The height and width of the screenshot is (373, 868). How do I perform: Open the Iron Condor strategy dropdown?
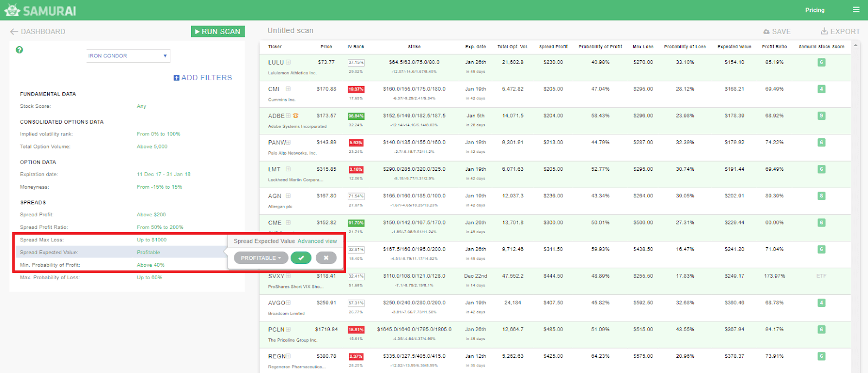click(129, 56)
